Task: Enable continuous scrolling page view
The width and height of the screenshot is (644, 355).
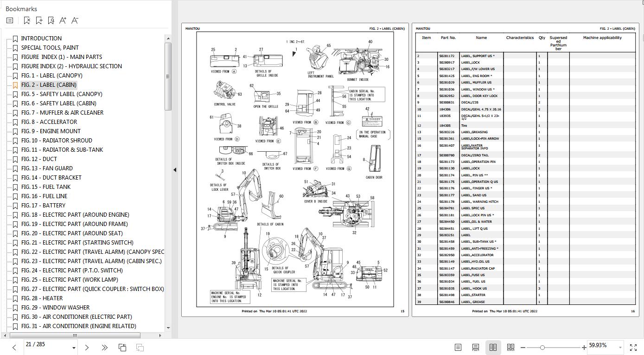Action: (475, 347)
